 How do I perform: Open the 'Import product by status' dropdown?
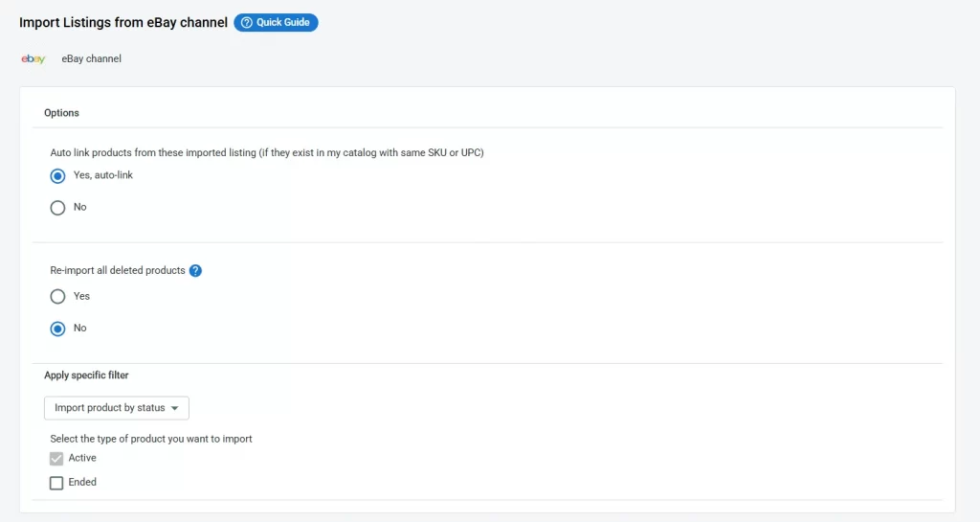[116, 408]
